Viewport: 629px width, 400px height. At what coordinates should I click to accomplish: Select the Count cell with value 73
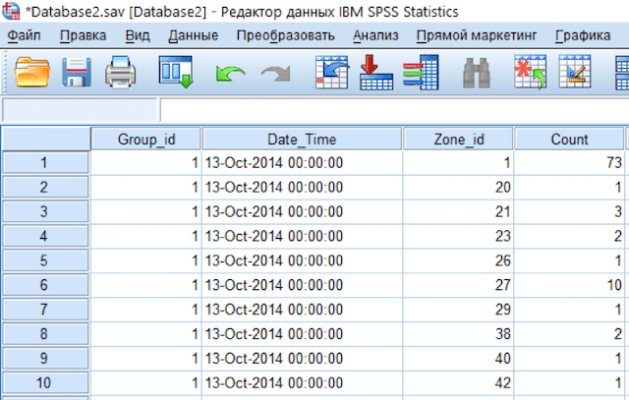point(568,161)
